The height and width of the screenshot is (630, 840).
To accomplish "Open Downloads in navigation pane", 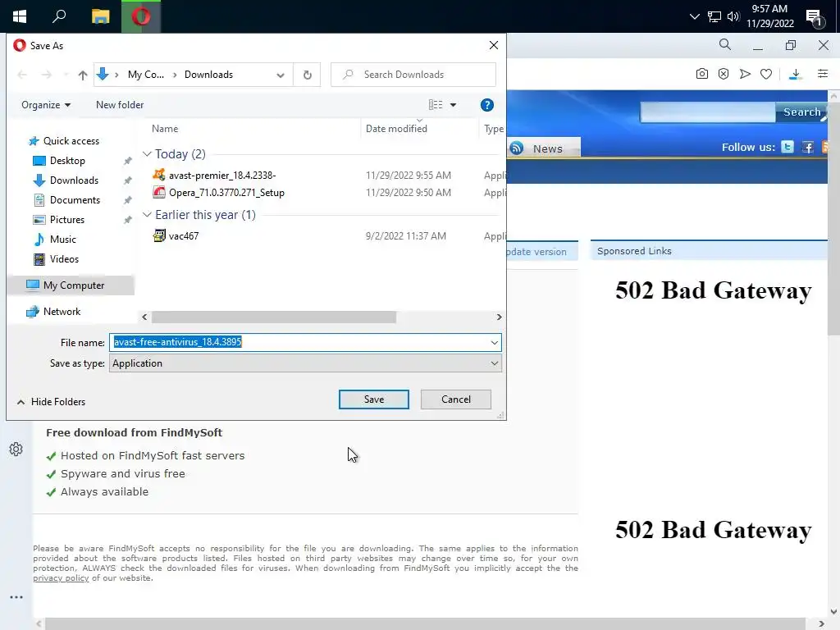I will click(74, 180).
